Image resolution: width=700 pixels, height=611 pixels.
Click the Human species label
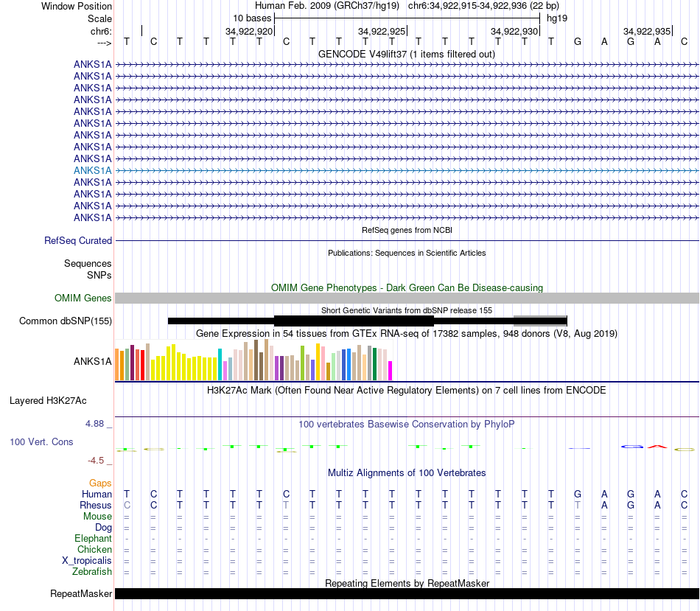(x=97, y=495)
